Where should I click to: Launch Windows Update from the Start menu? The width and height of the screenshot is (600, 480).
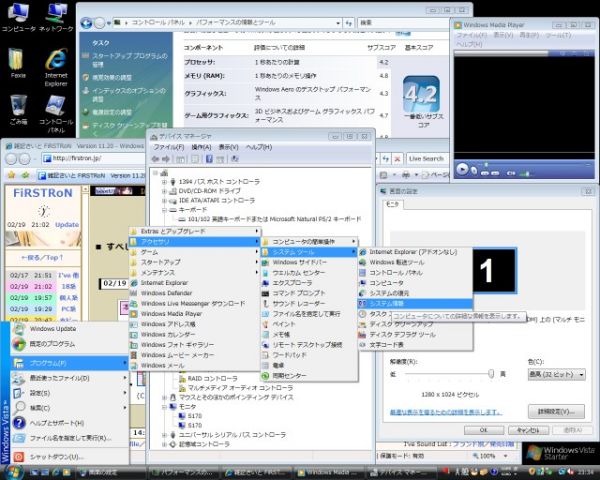(x=51, y=328)
